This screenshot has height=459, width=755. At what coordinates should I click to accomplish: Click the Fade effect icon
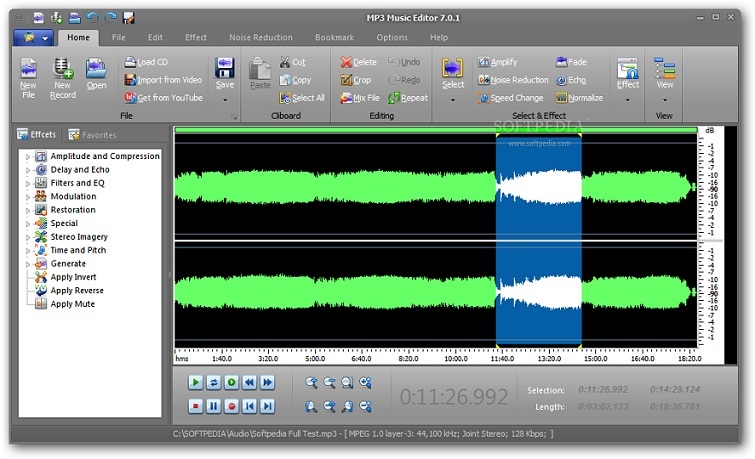(561, 62)
